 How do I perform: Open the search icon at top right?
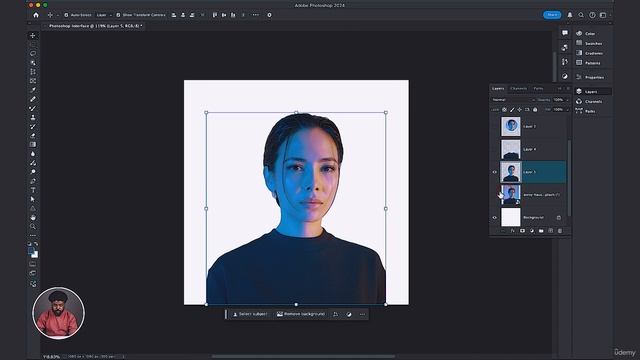tap(581, 15)
